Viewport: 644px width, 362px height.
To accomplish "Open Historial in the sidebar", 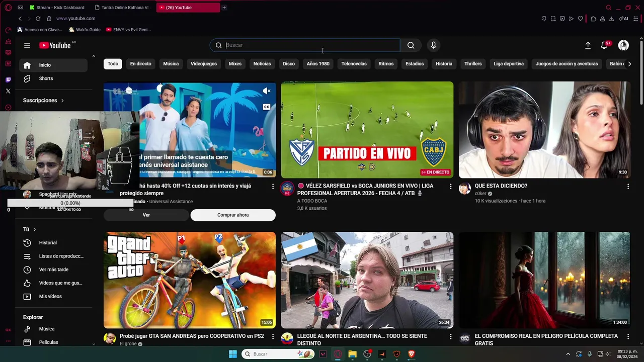I will point(53,243).
